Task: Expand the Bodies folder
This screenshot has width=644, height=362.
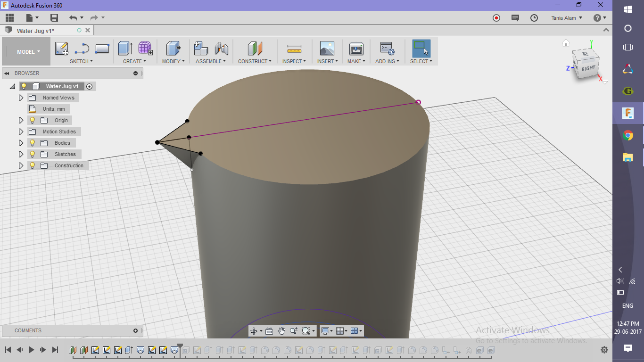Action: click(x=21, y=143)
